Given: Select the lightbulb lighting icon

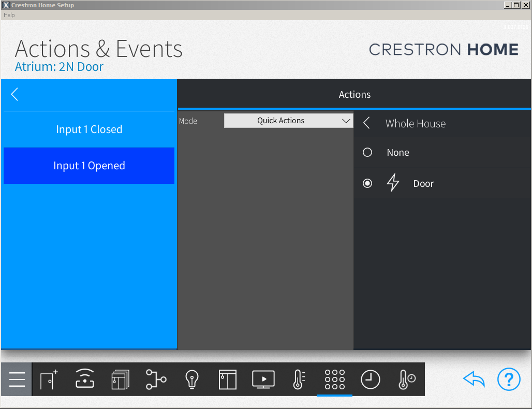Looking at the screenshot, I should (192, 379).
